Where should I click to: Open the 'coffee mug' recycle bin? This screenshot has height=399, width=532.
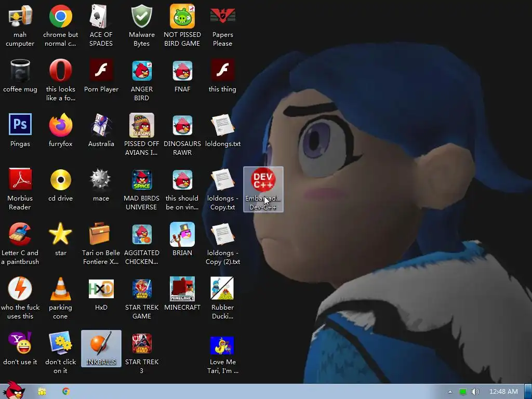(20, 76)
